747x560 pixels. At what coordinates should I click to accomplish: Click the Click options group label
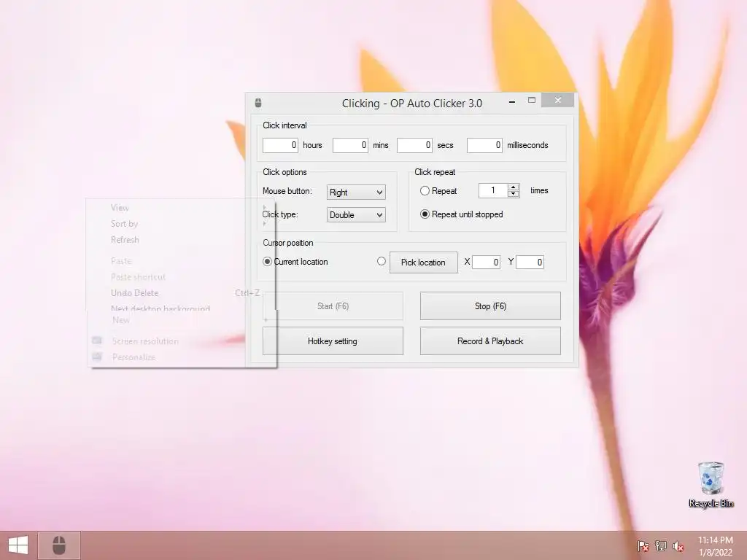coord(285,172)
